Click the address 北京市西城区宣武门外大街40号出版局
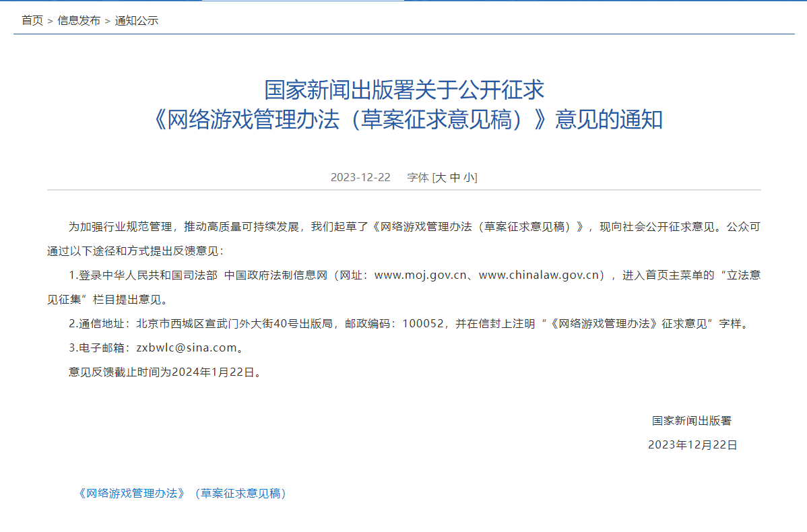This screenshot has height=532, width=807. click(x=234, y=324)
